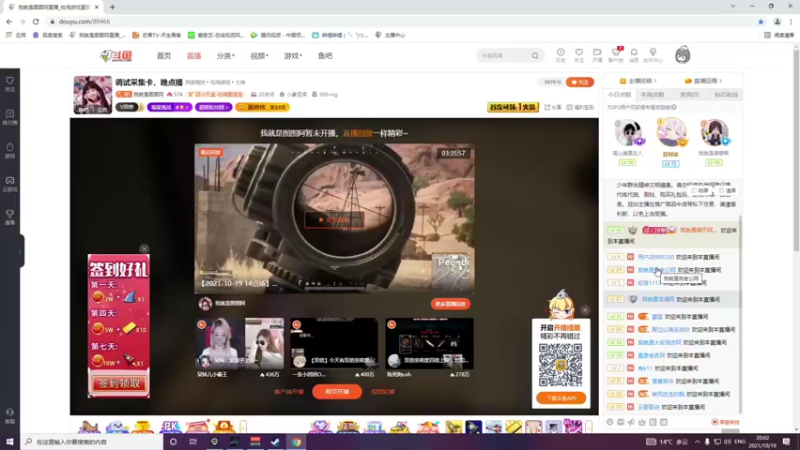The height and width of the screenshot is (450, 800).
Task: Switch to the 钻石粉丝 tab
Action: click(x=726, y=94)
